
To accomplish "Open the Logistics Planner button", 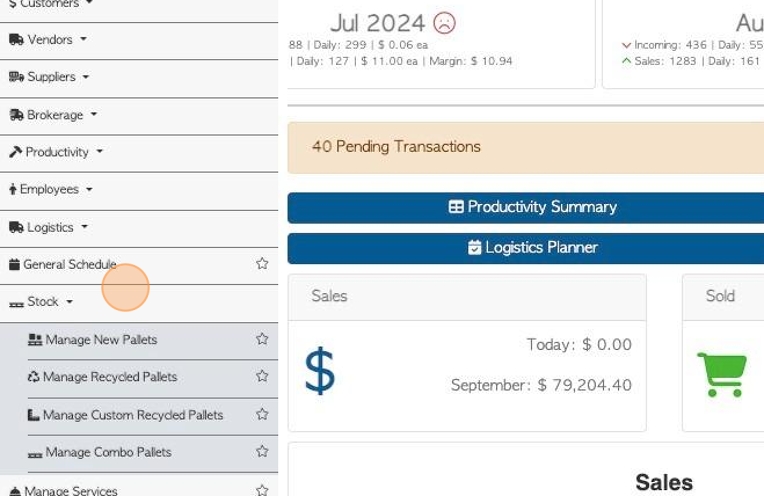I will (526, 248).
